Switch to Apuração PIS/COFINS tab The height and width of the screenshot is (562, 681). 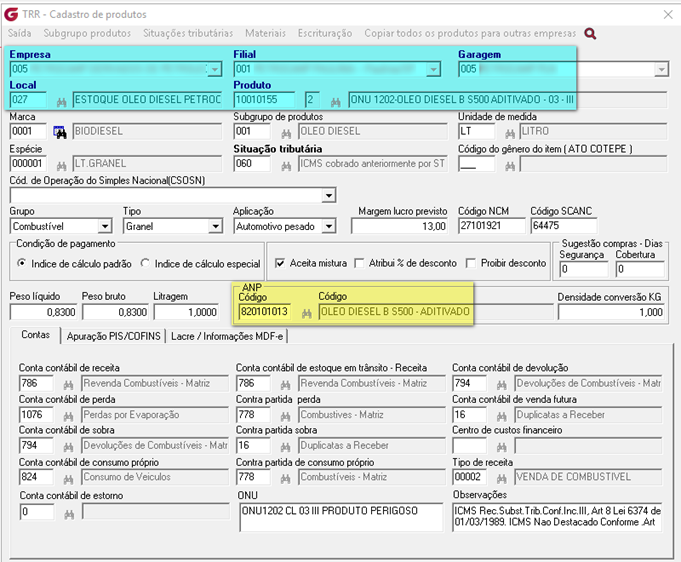coord(113,336)
